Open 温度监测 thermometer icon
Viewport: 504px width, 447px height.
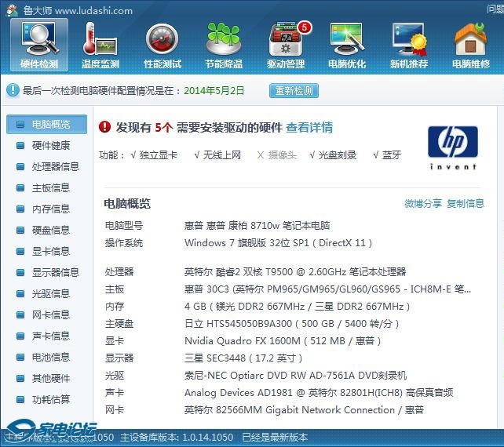100,38
